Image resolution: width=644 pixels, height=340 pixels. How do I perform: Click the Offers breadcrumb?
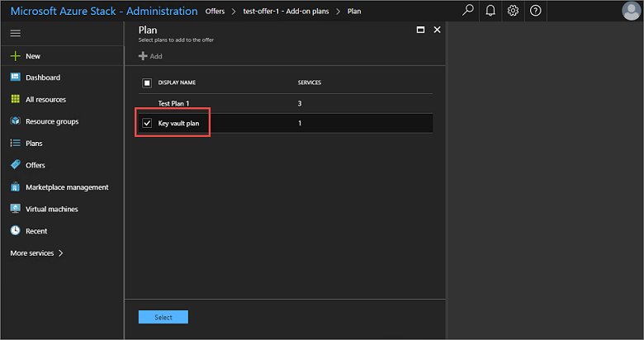(x=214, y=12)
